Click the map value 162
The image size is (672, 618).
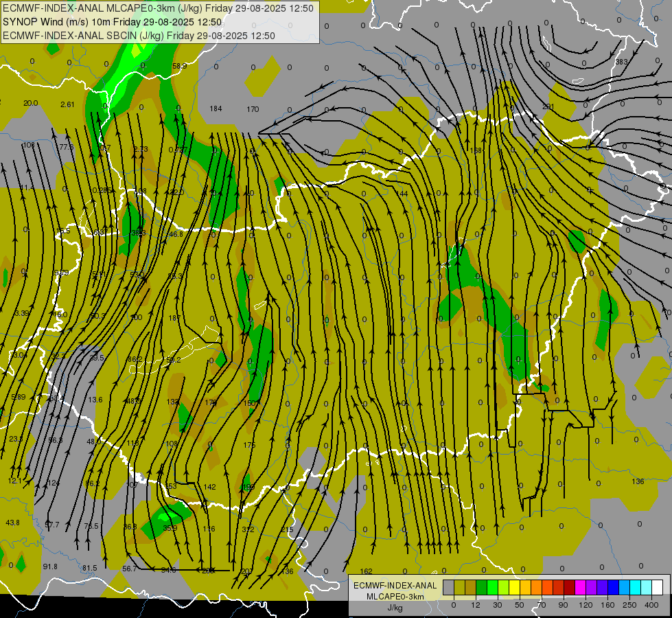tap(366, 571)
